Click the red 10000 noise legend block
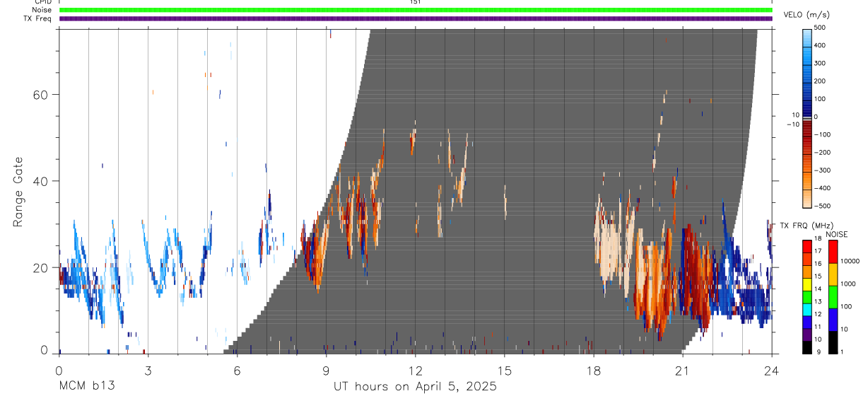Image resolution: width=868 pixels, height=401 pixels. pos(833,252)
